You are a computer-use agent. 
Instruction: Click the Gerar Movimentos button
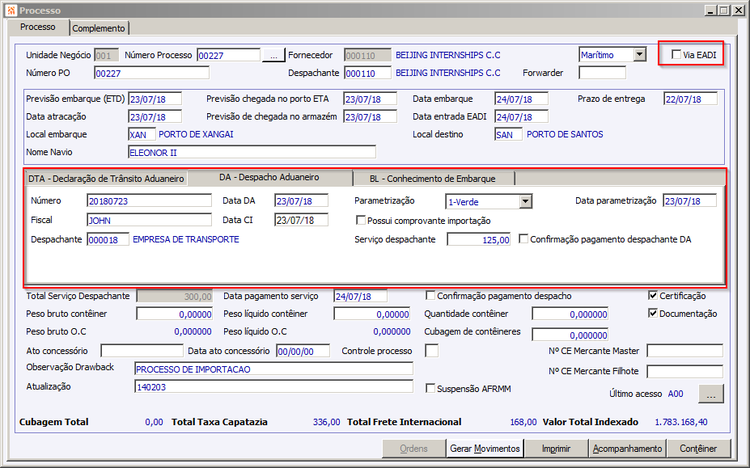click(485, 448)
